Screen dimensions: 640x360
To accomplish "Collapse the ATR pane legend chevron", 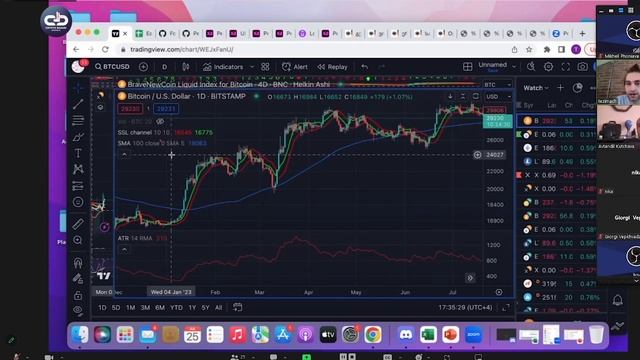I will coord(124,250).
